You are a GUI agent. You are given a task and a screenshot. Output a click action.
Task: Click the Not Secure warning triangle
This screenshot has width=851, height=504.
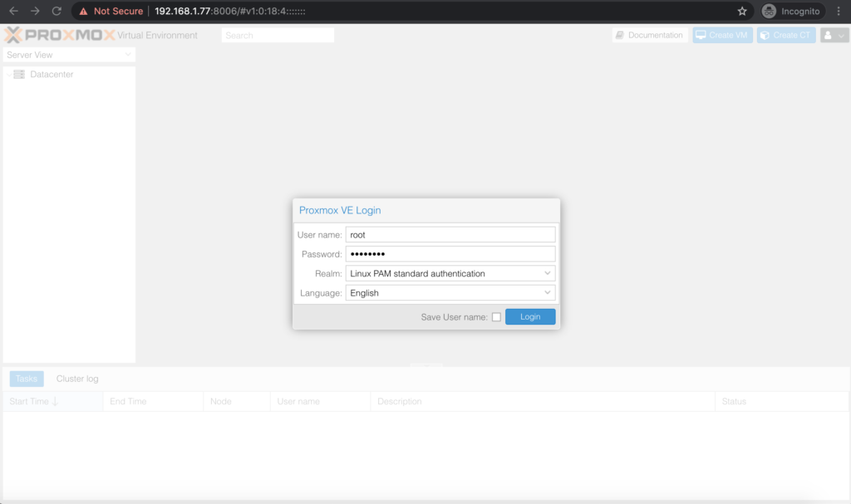(x=83, y=12)
